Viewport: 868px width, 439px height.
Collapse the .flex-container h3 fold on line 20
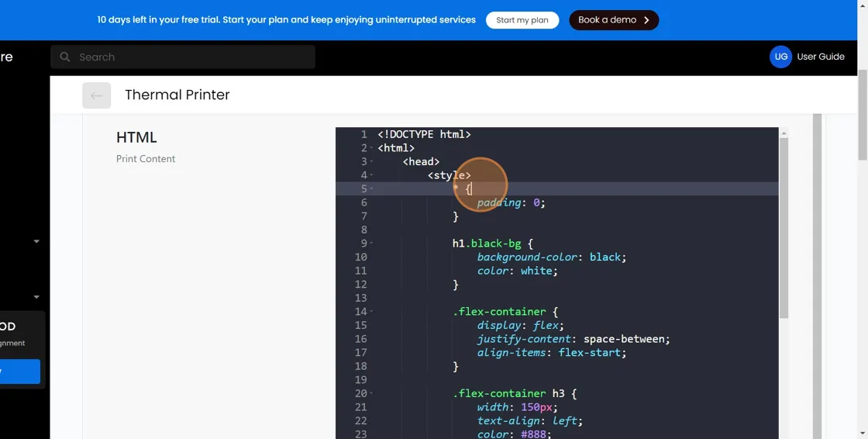click(x=371, y=393)
